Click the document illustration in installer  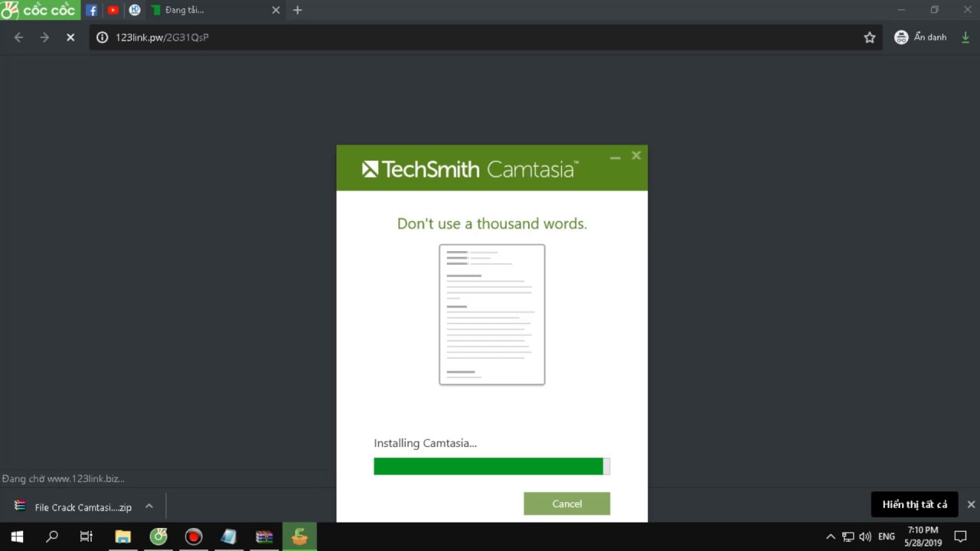[x=492, y=315]
